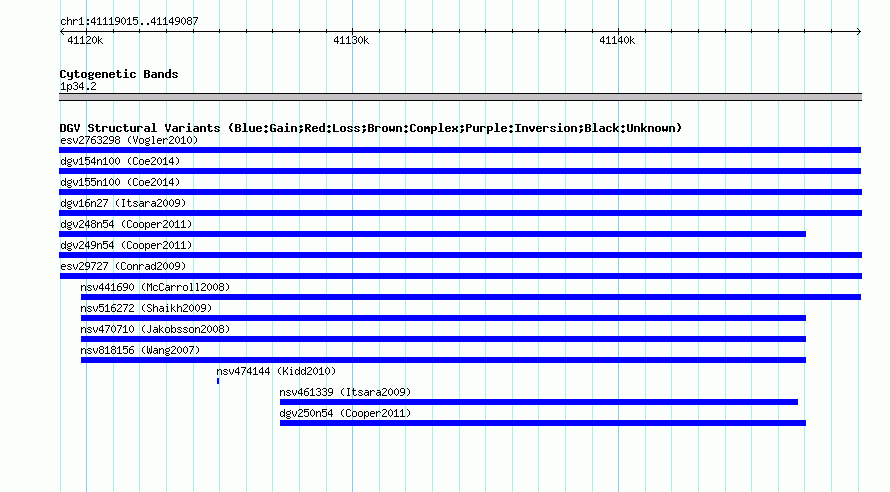Click the blue bar for nsv470710
The image size is (890, 492).
click(443, 339)
